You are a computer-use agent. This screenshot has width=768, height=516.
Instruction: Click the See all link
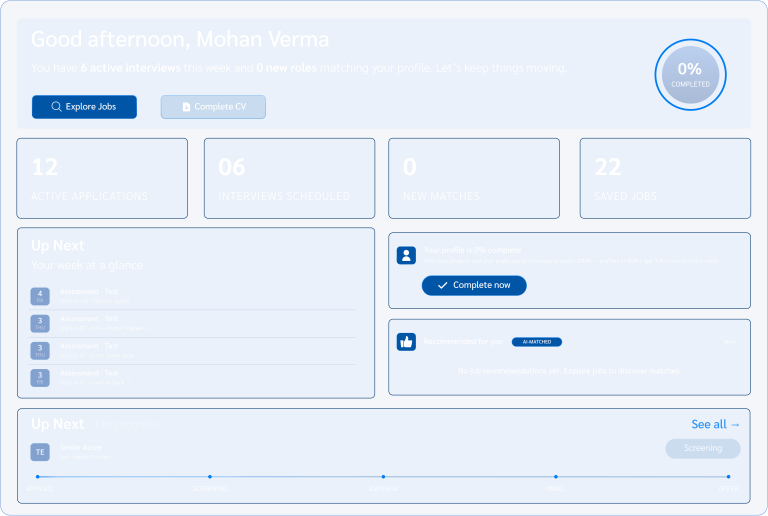click(x=715, y=424)
